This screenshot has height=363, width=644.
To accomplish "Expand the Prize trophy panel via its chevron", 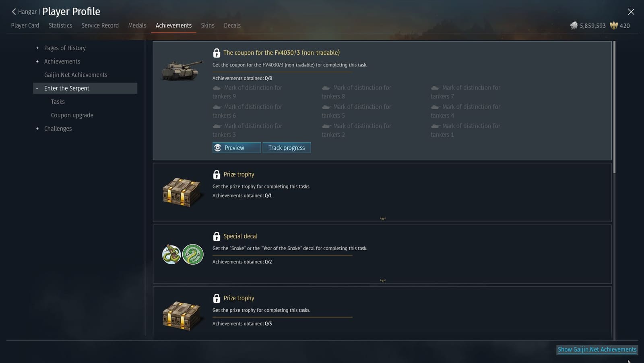I will 382,218.
